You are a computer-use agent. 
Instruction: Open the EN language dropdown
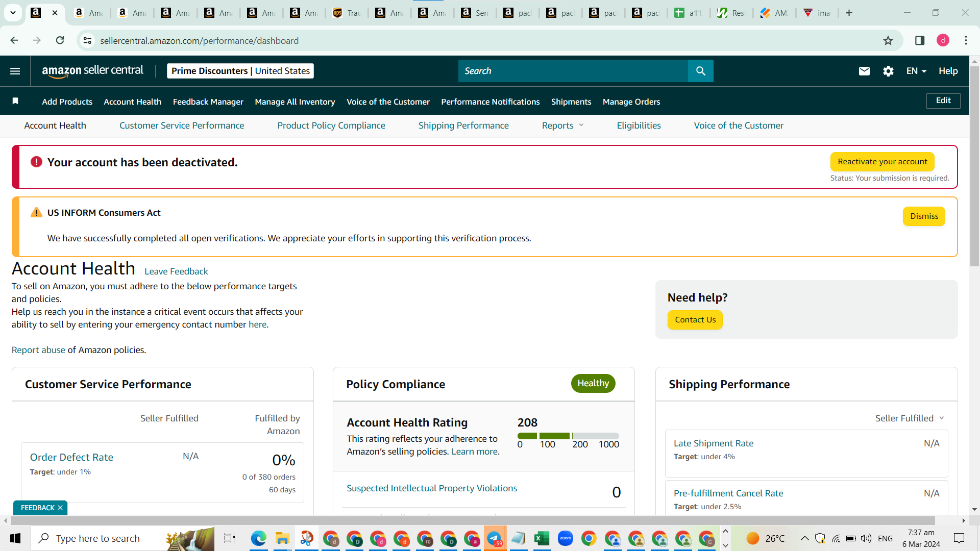916,71
